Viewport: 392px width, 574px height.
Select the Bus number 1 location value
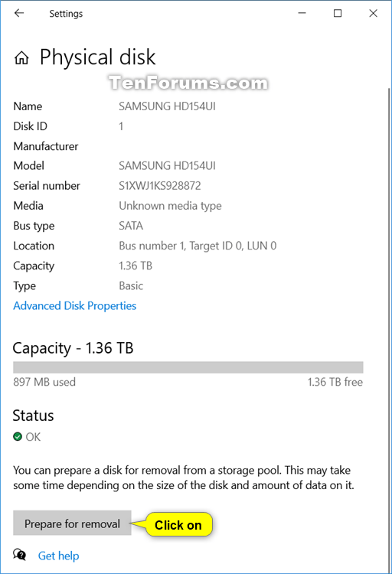[198, 246]
